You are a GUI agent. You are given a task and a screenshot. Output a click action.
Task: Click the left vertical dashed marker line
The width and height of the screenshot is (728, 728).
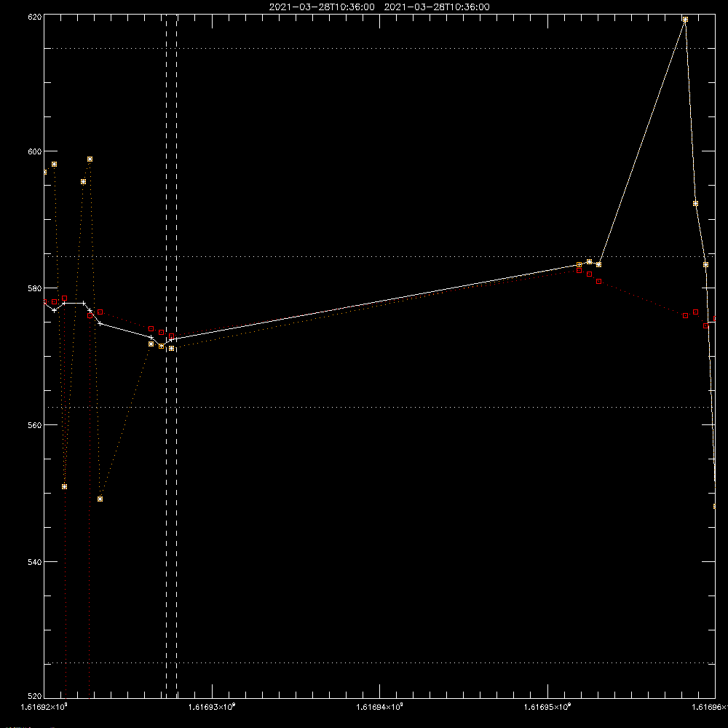pos(166,357)
